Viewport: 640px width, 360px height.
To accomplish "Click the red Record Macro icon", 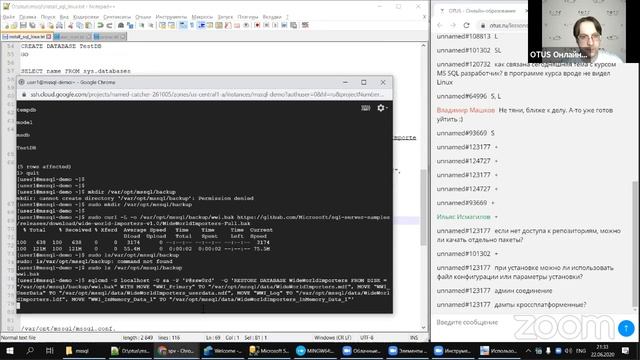I will coord(257,25).
